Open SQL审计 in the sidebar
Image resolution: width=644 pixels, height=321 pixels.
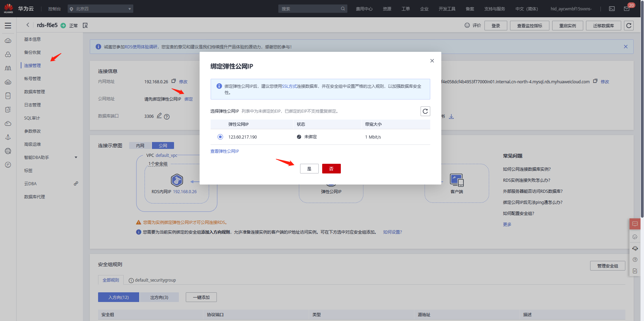[x=32, y=118]
